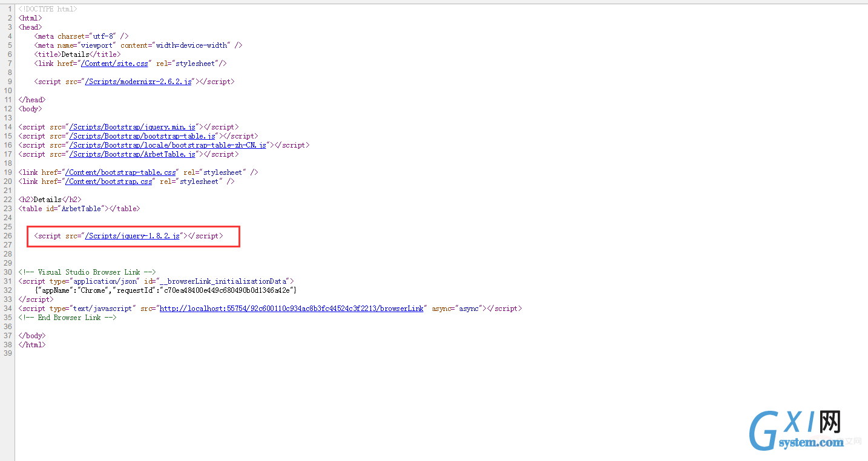Open the bootstrap-table-zh-CN.js locale link
Image resolution: width=868 pixels, height=461 pixels.
168,145
